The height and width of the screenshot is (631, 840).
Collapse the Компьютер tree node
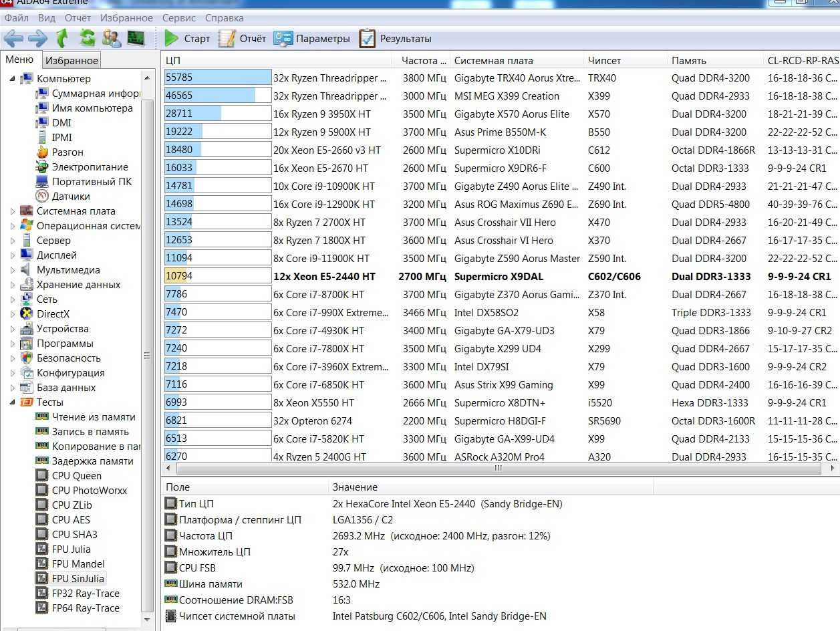coord(13,79)
